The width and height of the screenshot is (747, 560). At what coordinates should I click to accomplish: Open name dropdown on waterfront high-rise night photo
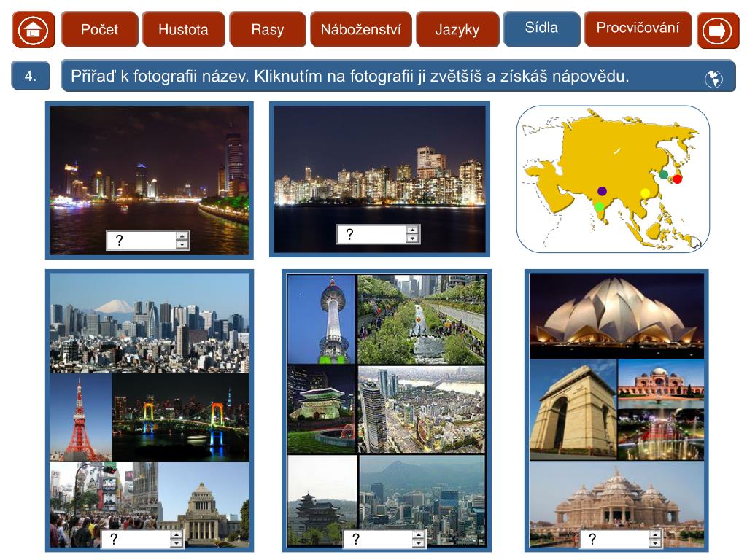coord(379,234)
